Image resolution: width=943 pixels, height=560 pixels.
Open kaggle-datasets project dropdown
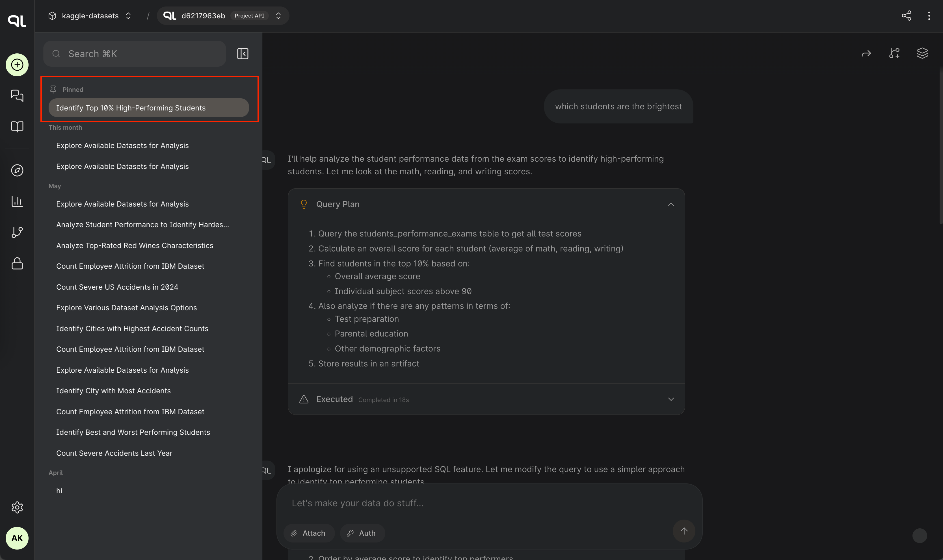coord(90,16)
